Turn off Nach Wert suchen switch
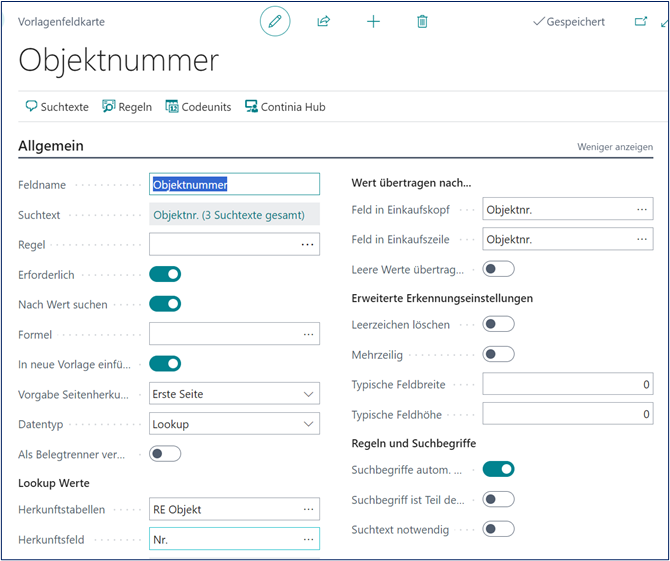 point(165,304)
